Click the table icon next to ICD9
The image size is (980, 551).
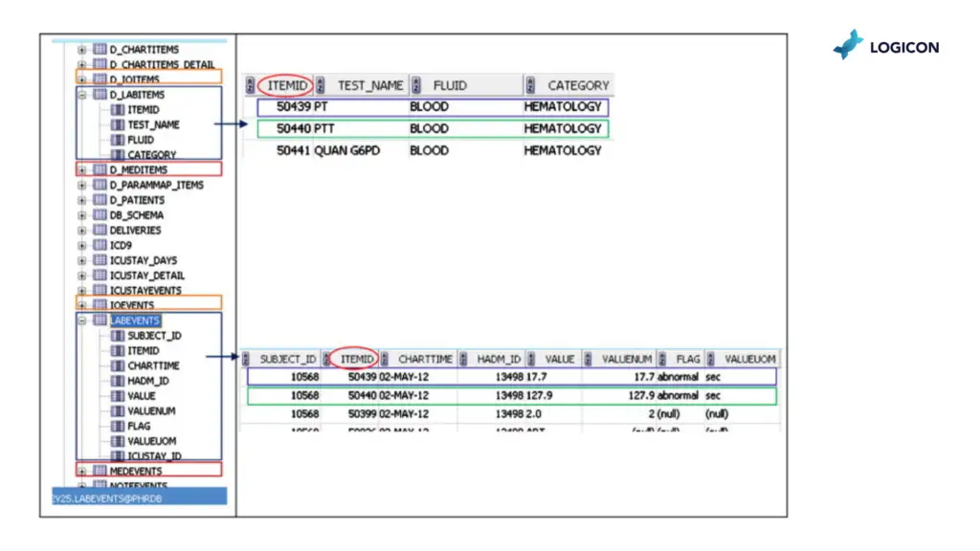100,245
